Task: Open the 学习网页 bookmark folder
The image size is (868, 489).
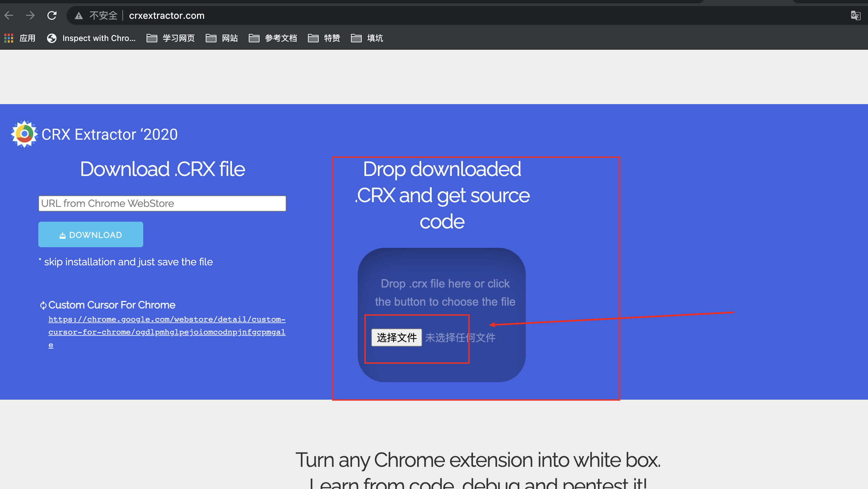Action: pyautogui.click(x=171, y=38)
